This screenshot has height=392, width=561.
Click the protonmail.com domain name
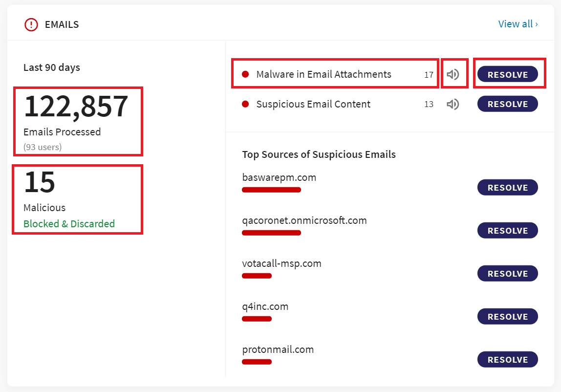(278, 349)
